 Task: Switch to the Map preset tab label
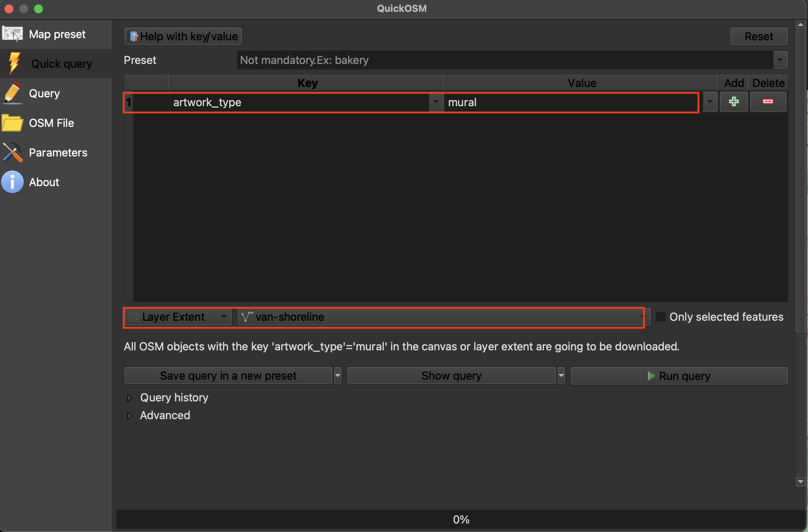(x=57, y=34)
